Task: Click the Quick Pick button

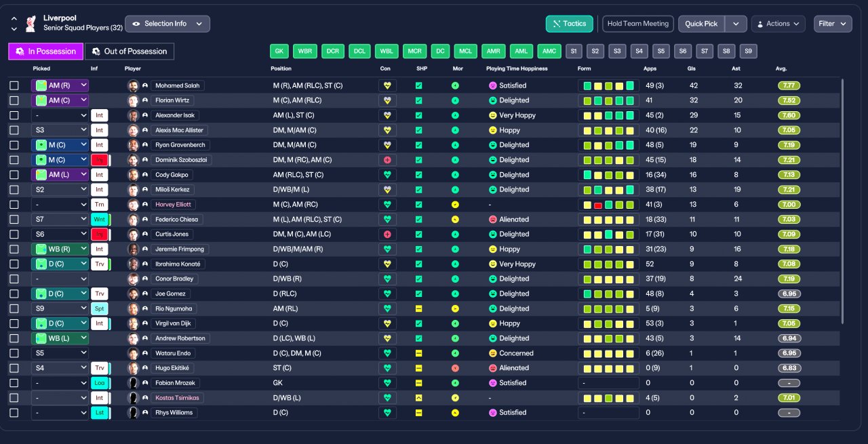Action: coord(701,24)
